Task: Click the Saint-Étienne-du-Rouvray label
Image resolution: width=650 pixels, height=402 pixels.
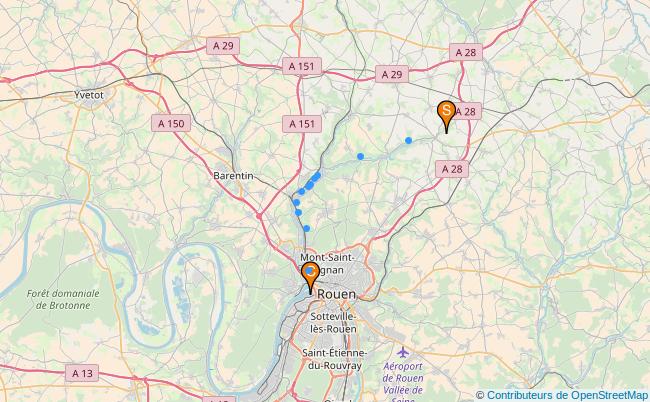Action: pos(335,359)
